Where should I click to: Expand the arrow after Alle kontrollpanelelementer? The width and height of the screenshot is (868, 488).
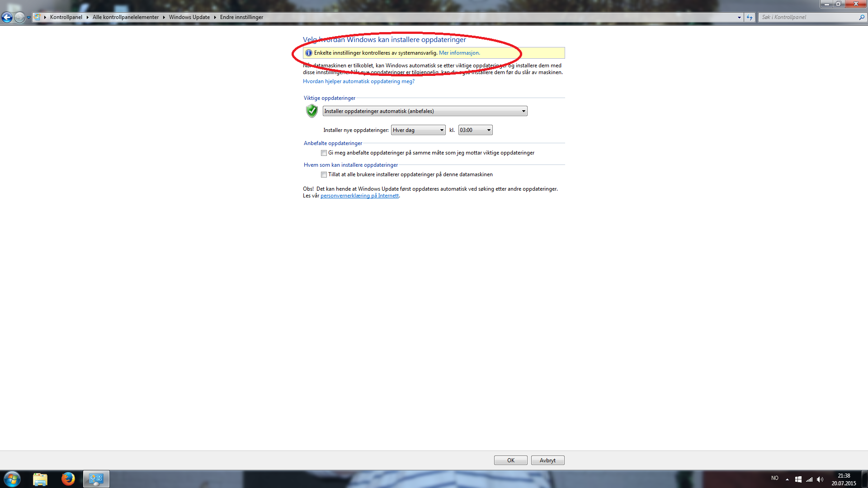click(164, 17)
